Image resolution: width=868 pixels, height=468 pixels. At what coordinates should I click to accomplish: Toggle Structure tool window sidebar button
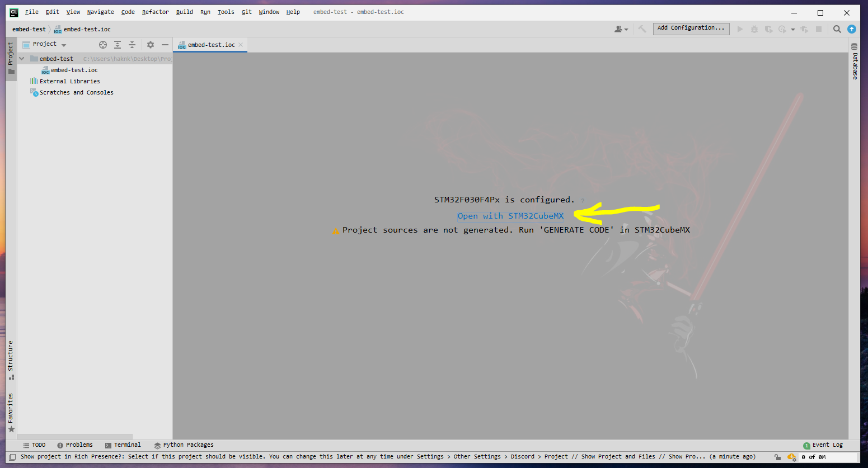coord(11,360)
